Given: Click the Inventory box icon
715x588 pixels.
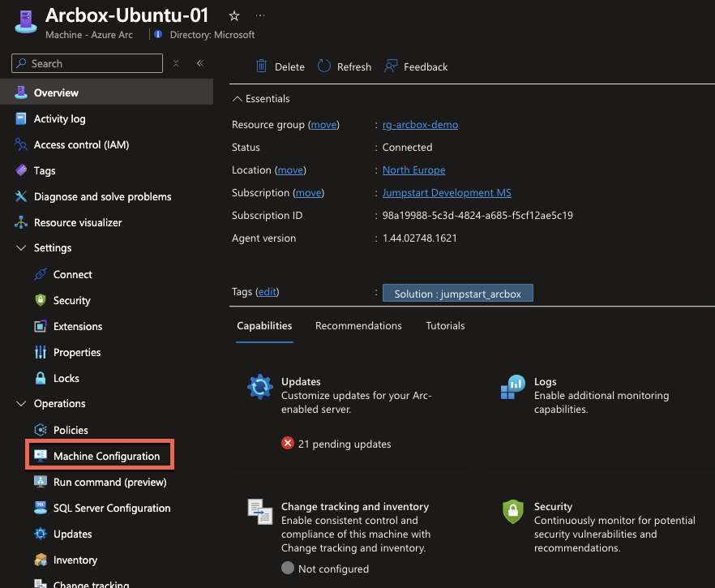Looking at the screenshot, I should (41, 560).
